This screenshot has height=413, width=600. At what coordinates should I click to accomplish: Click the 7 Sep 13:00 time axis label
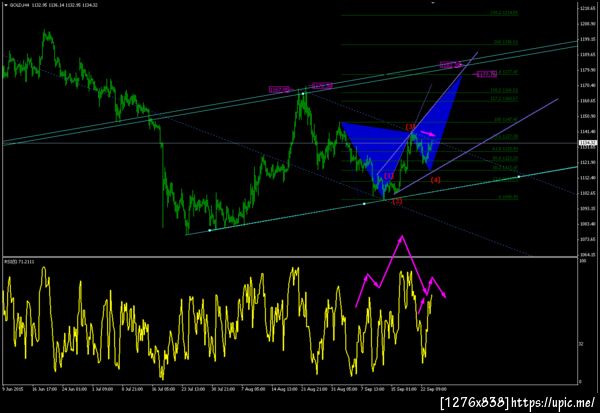tap(373, 389)
